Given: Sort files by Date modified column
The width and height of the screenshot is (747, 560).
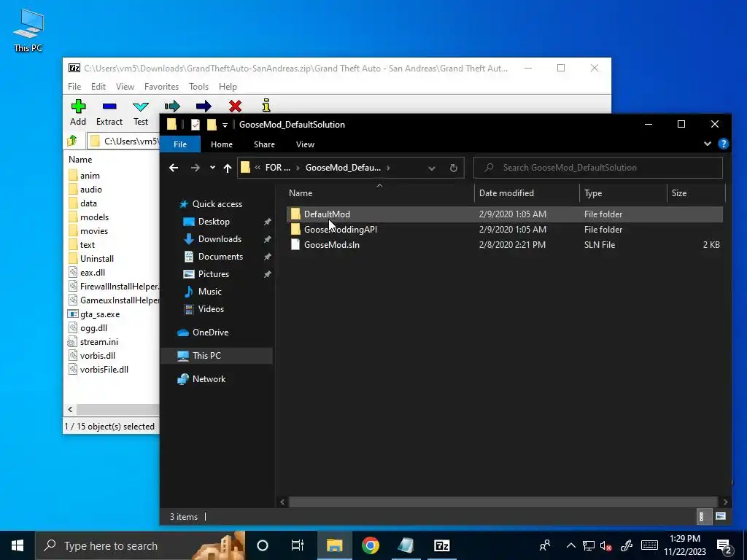Looking at the screenshot, I should pos(527,193).
